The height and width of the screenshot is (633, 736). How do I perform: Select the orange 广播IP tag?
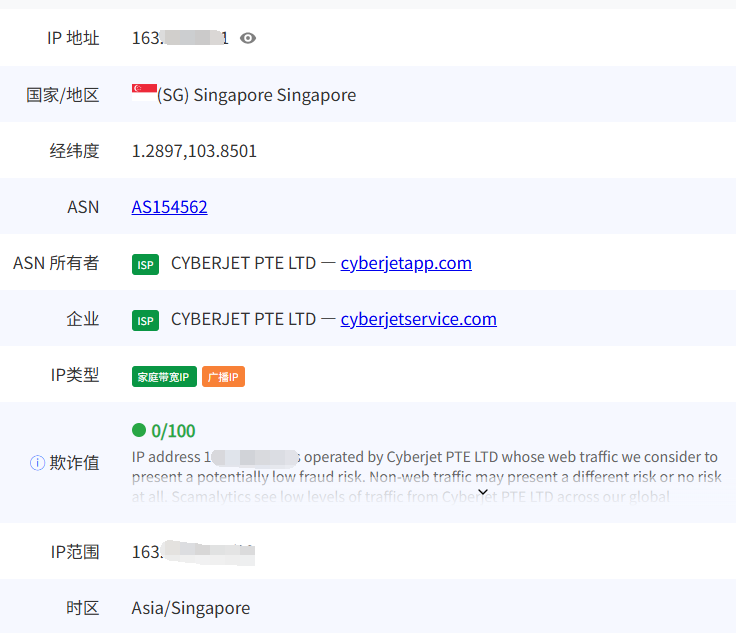223,377
